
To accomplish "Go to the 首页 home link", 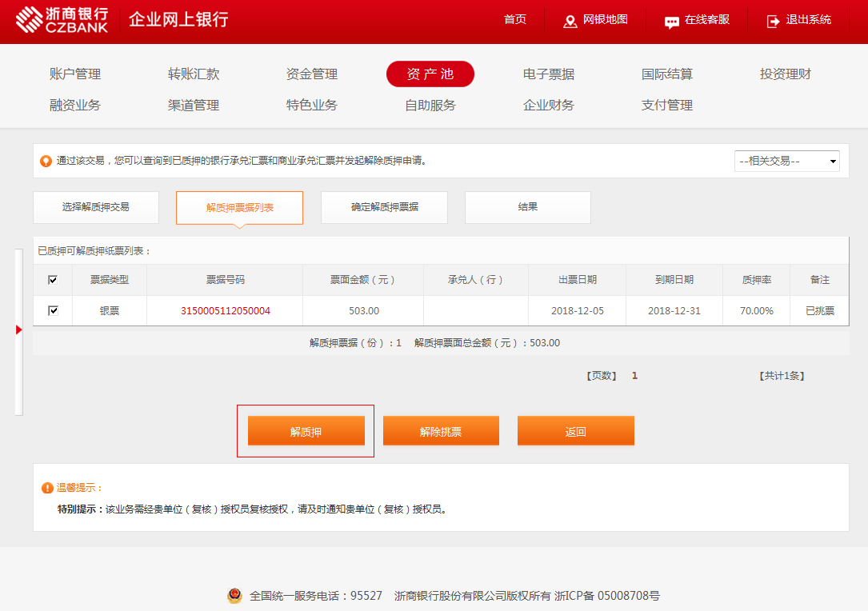I will 515,20.
